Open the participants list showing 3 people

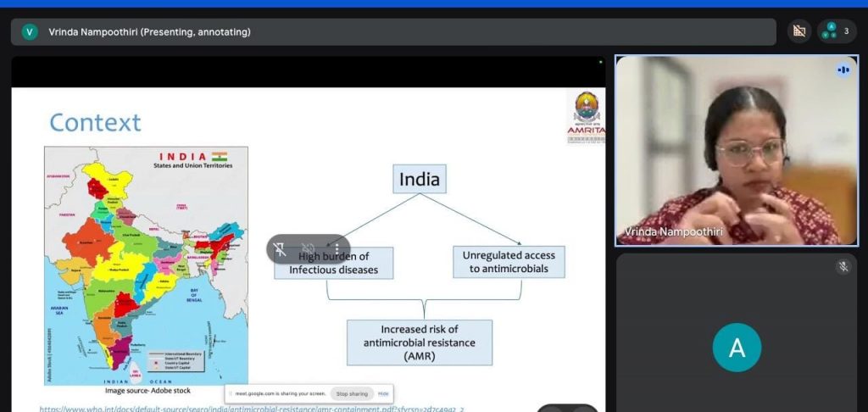pyautogui.click(x=837, y=31)
